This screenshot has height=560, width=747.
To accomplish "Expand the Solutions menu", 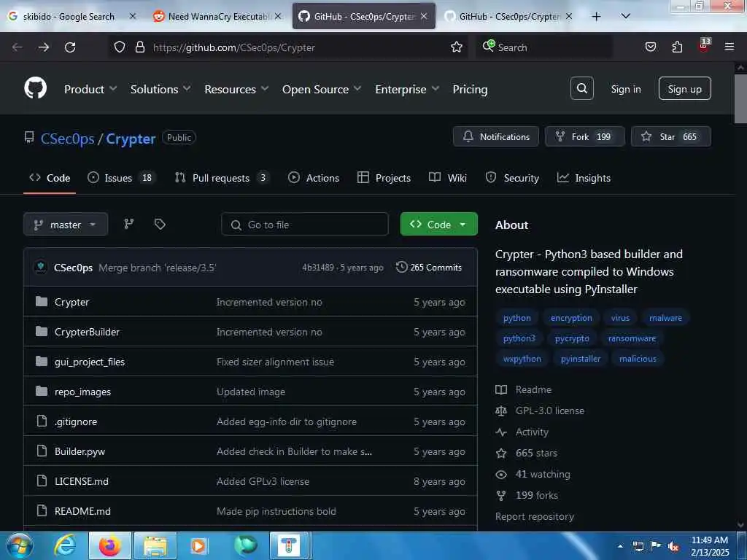I will (160, 90).
